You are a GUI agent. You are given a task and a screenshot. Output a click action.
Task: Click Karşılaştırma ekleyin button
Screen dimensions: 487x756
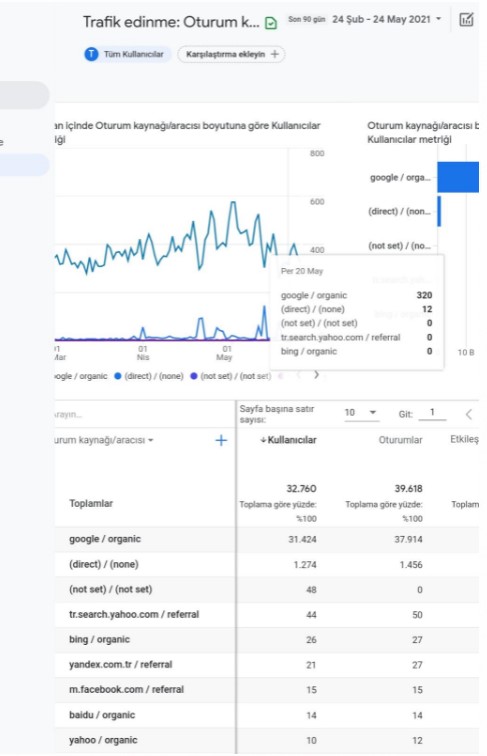(231, 54)
